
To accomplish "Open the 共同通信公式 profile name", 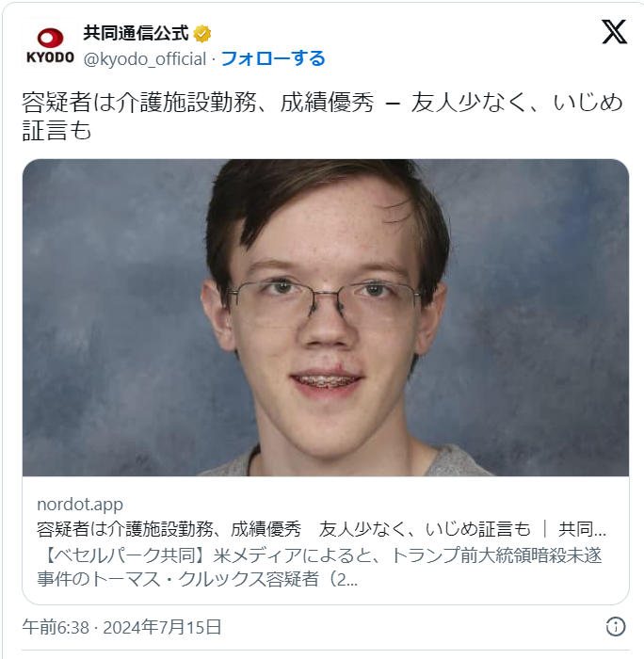I will pyautogui.click(x=136, y=33).
